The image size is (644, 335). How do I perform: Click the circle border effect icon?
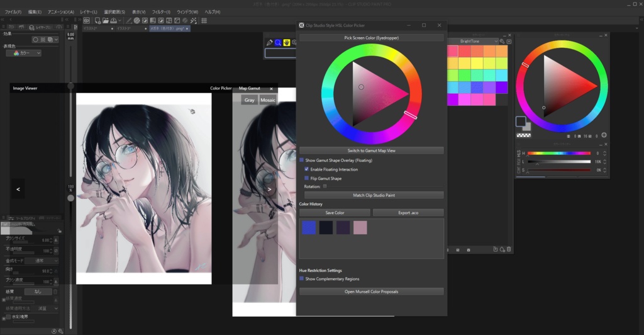(x=35, y=40)
